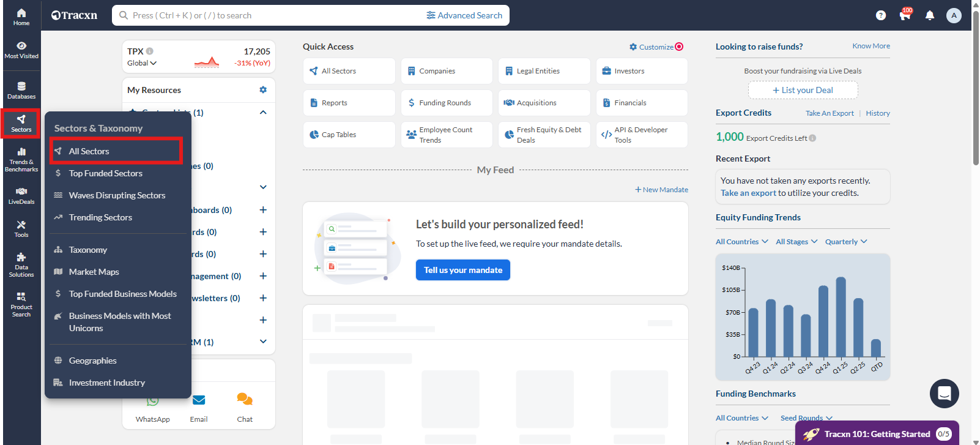Open the help question mark icon
Image resolution: width=980 pixels, height=445 pixels.
(x=880, y=15)
